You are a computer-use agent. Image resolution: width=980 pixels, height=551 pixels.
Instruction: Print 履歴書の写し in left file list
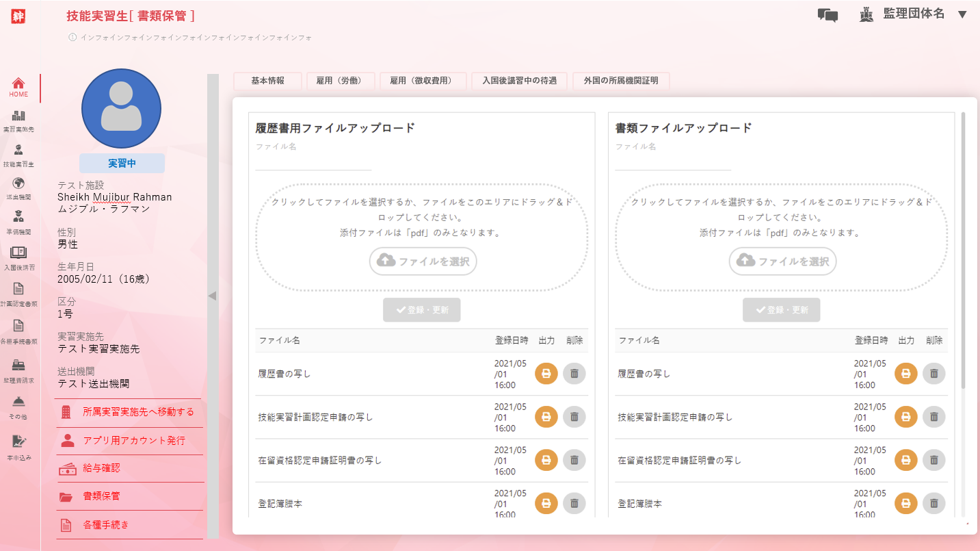546,374
